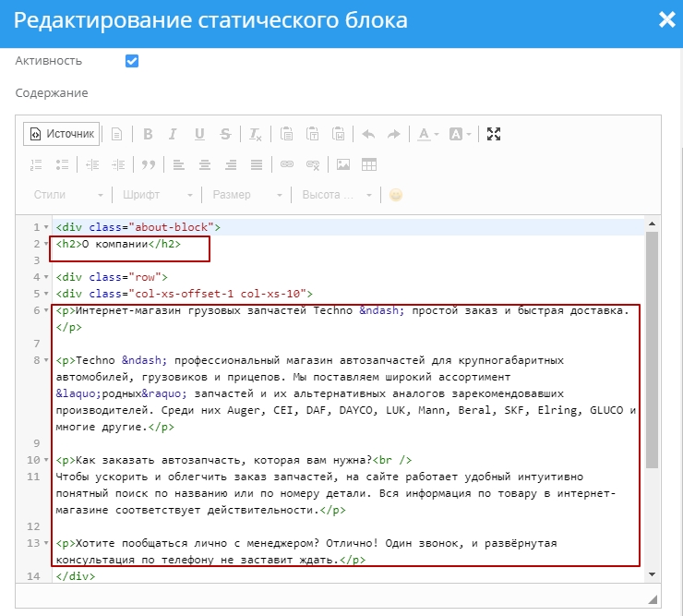Fold the div row block at line 4
683x616 pixels.
tap(46, 277)
